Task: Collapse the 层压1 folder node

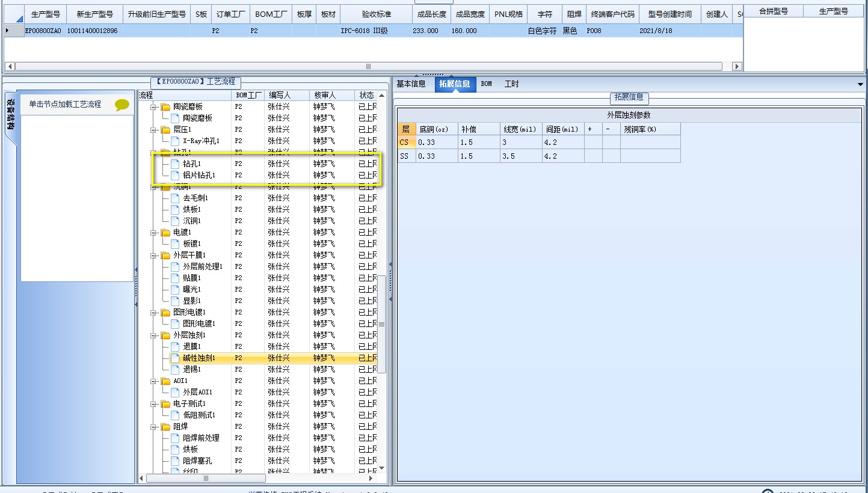Action: [x=154, y=129]
